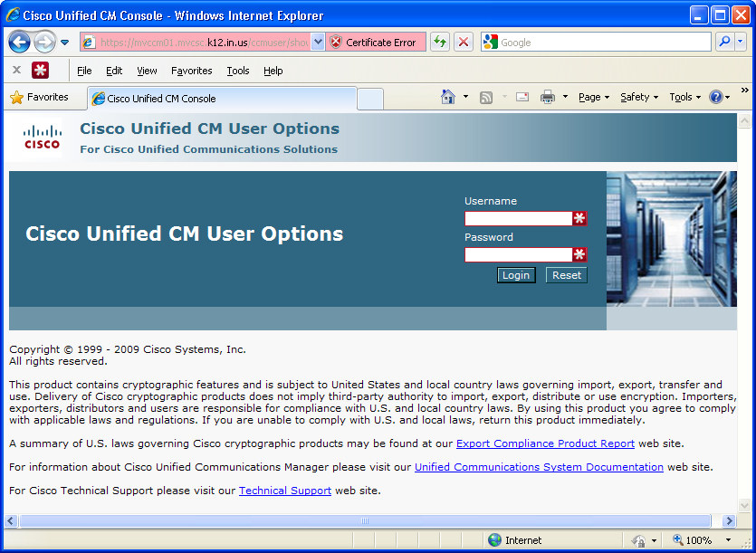Show more command bar items chevron
756x553 pixels.
tap(745, 91)
